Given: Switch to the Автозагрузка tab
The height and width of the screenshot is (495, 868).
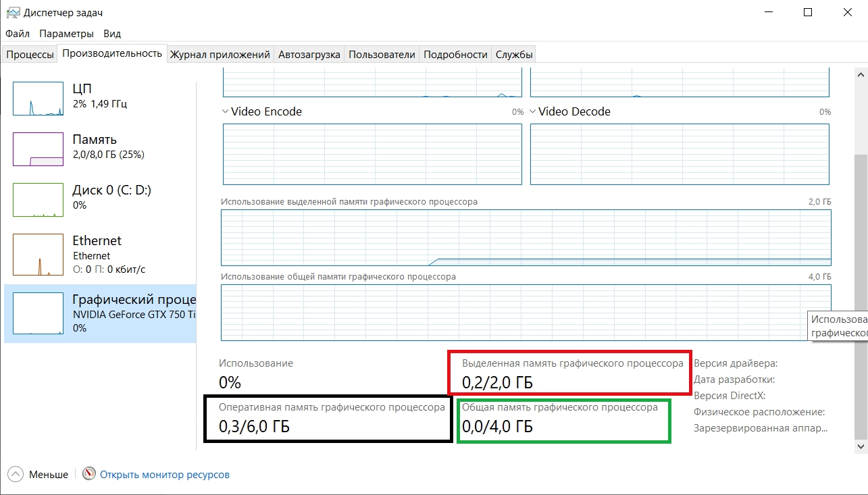Looking at the screenshot, I should coord(309,55).
